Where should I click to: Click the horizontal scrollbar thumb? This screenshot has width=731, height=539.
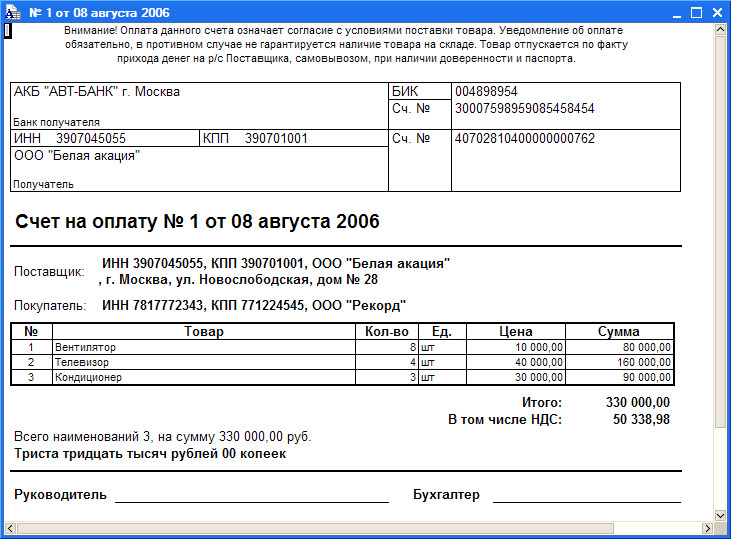coord(315,528)
